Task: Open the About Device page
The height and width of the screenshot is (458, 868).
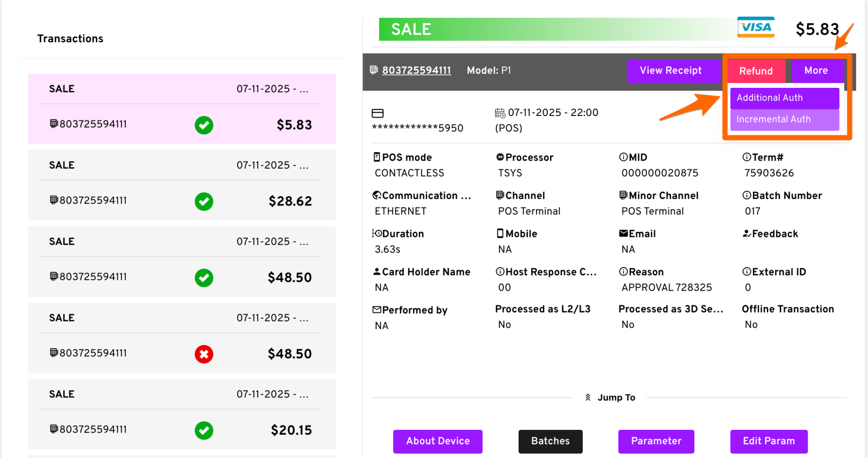Action: click(438, 441)
